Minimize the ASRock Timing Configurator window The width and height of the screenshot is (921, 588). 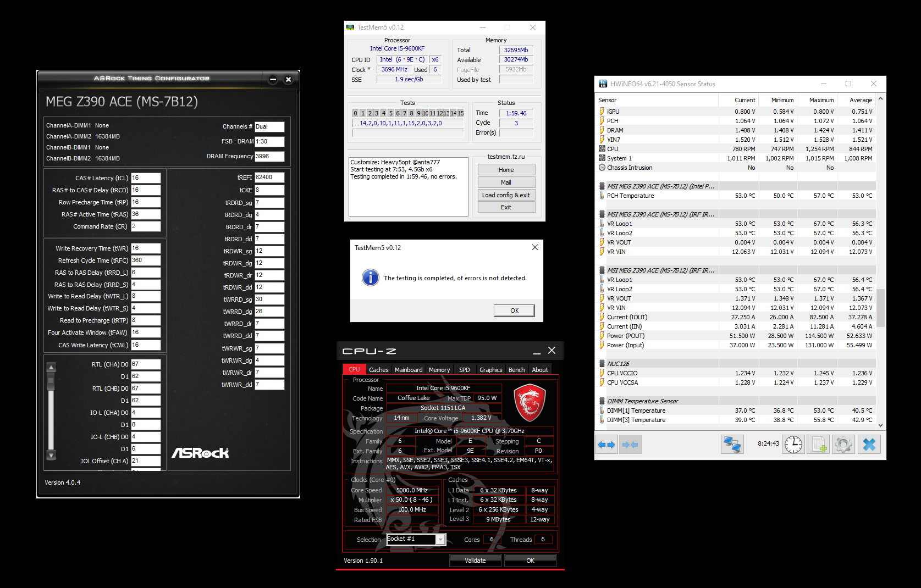coord(273,80)
